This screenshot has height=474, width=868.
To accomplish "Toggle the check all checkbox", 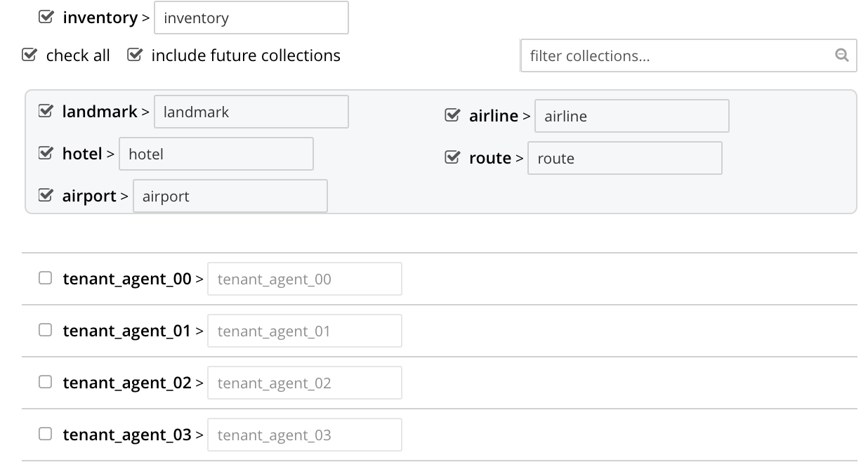I will pyautogui.click(x=29, y=55).
